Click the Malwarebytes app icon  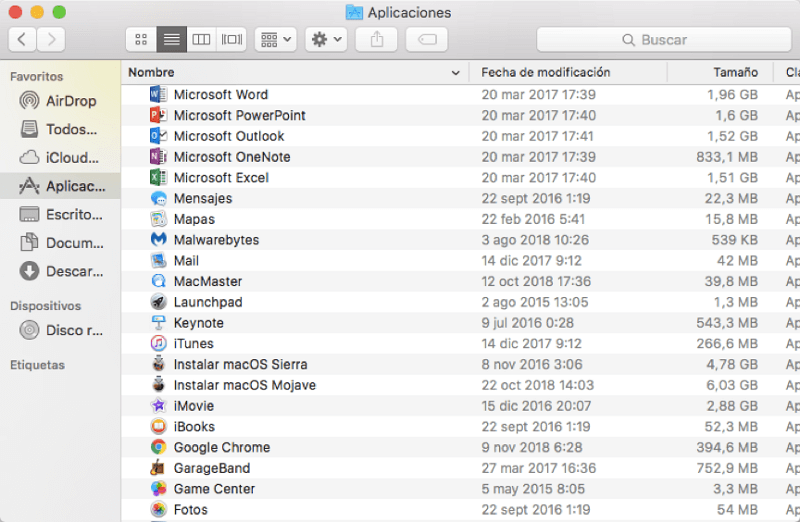(158, 239)
